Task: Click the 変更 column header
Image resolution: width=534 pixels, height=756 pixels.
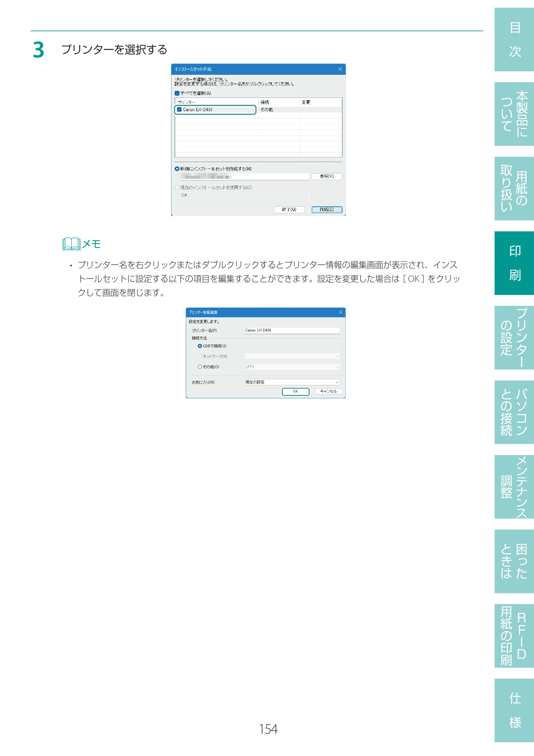Action: click(x=321, y=102)
